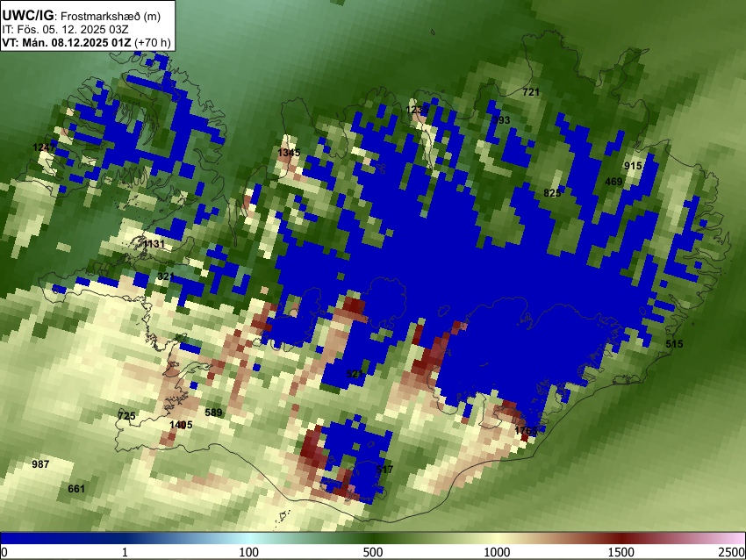
Task: Click the '661' value over the ocean
Action: (76, 489)
